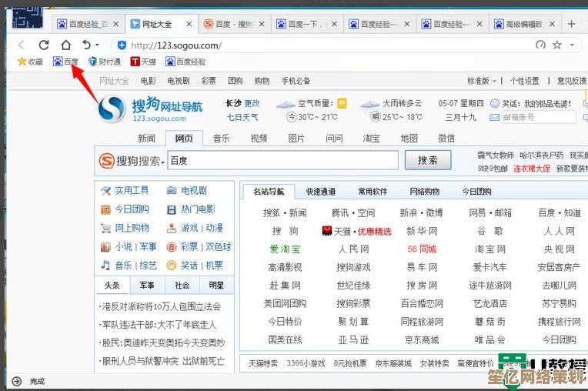
Task: Bookmark page with address bar star
Action: point(556,45)
